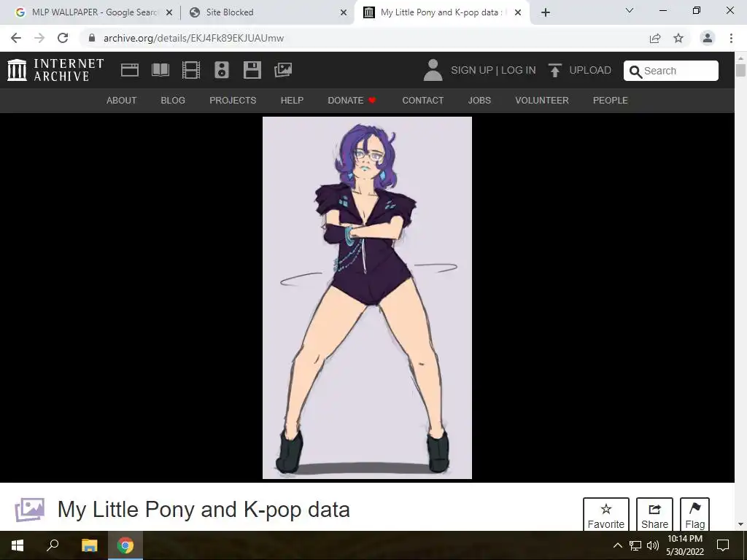747x560 pixels.
Task: Open the VOLUNTEER menu item
Action: coord(542,101)
